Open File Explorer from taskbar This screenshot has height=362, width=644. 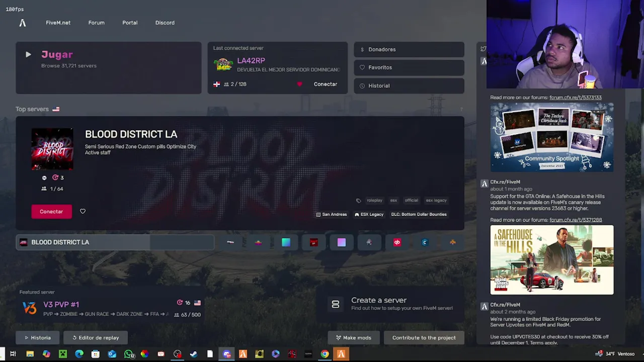(x=30, y=354)
